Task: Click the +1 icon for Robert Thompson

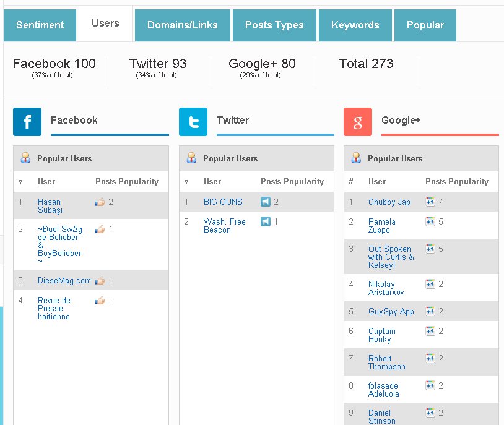Action: pos(430,358)
